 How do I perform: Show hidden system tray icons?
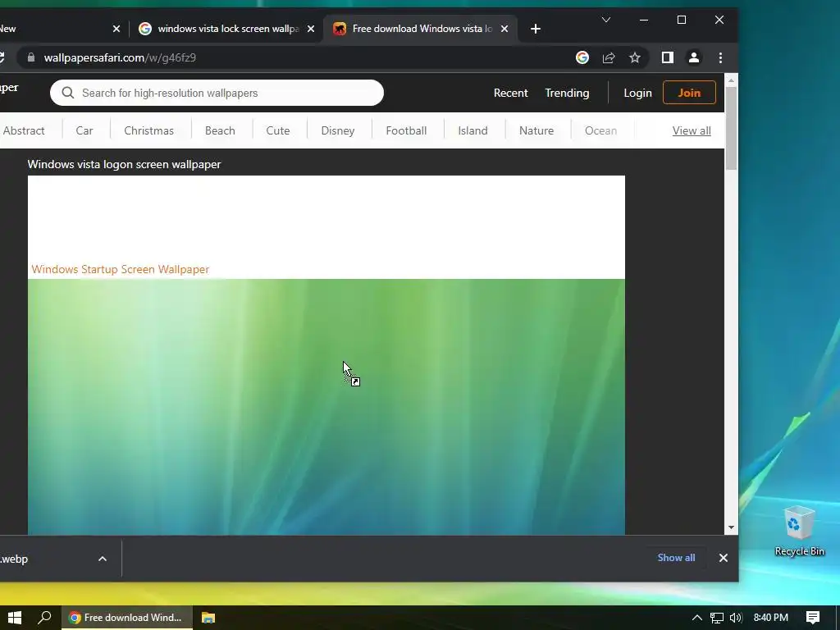point(697,618)
